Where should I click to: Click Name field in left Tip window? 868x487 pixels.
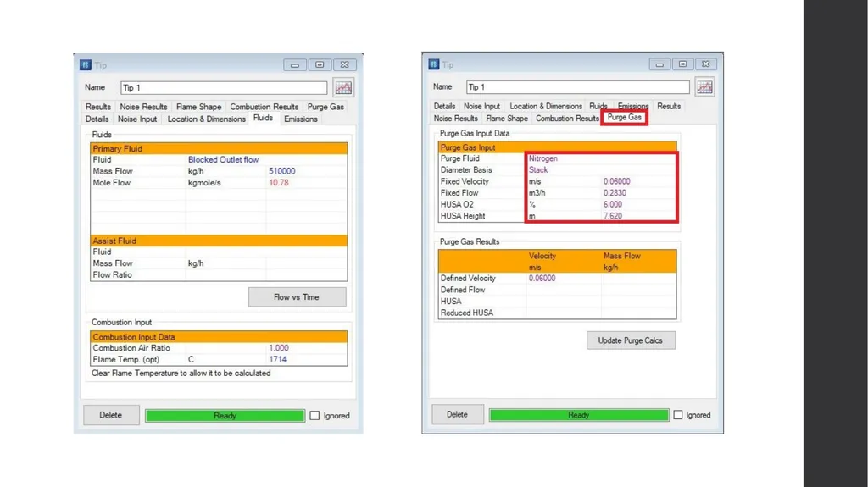tap(224, 88)
